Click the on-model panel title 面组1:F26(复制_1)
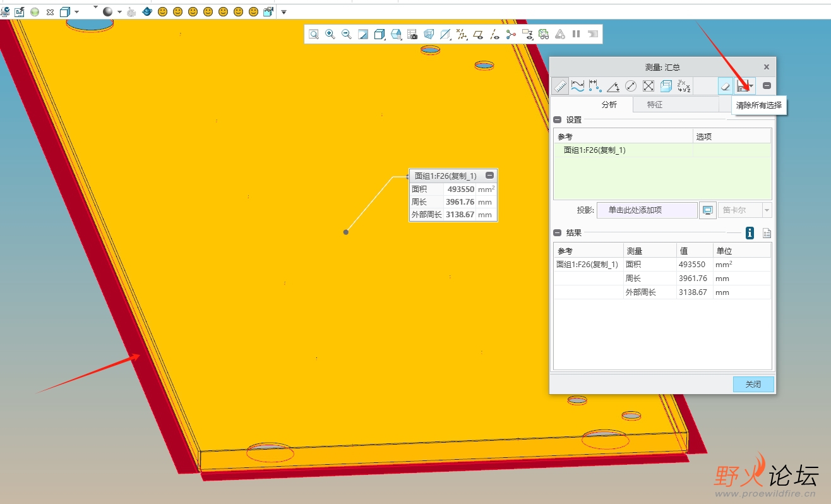831x504 pixels. [446, 176]
